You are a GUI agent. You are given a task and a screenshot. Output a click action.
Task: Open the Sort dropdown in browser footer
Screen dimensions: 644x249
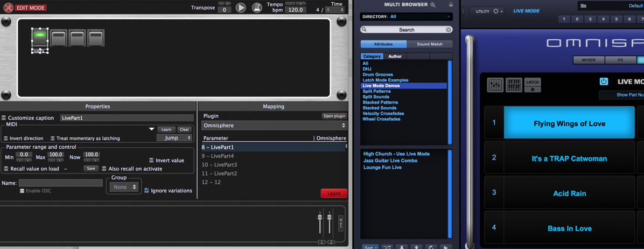point(370,247)
